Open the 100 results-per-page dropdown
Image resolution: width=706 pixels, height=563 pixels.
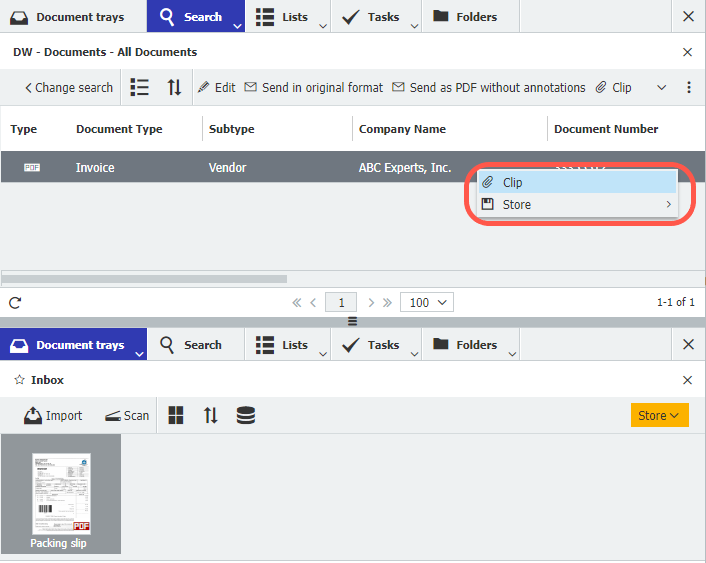tap(426, 302)
